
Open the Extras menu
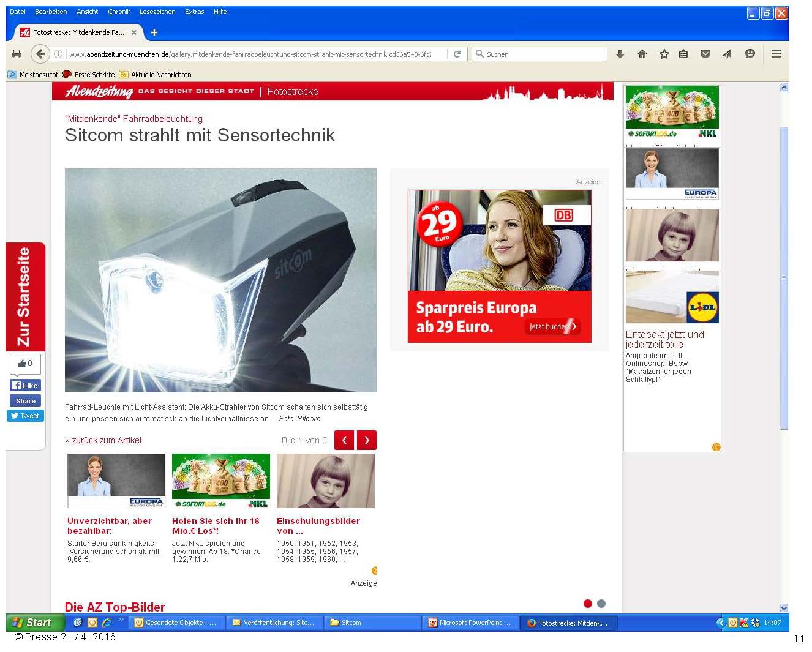[x=195, y=12]
